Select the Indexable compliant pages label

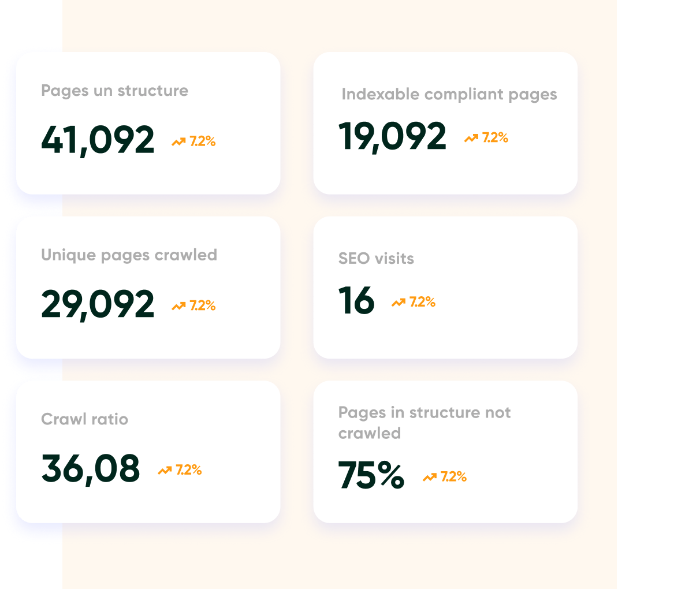click(449, 94)
